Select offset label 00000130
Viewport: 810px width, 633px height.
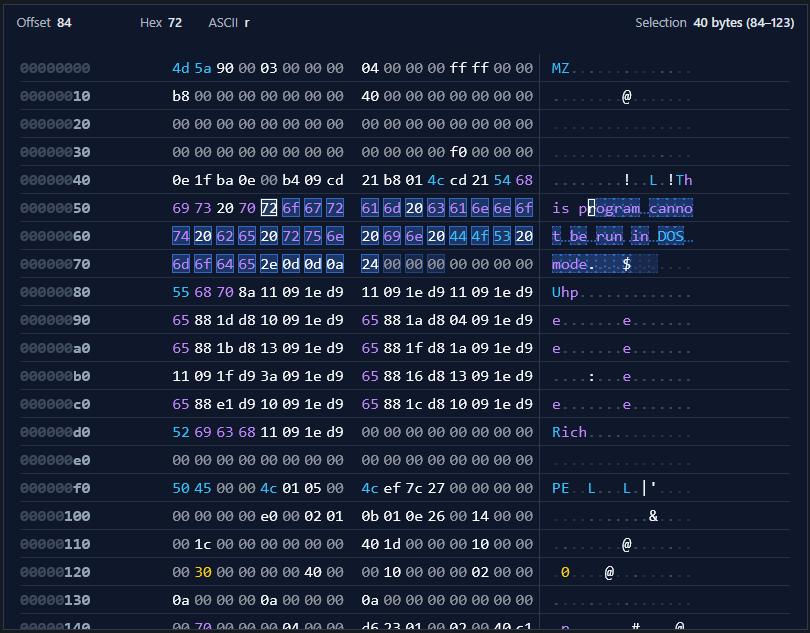55,600
